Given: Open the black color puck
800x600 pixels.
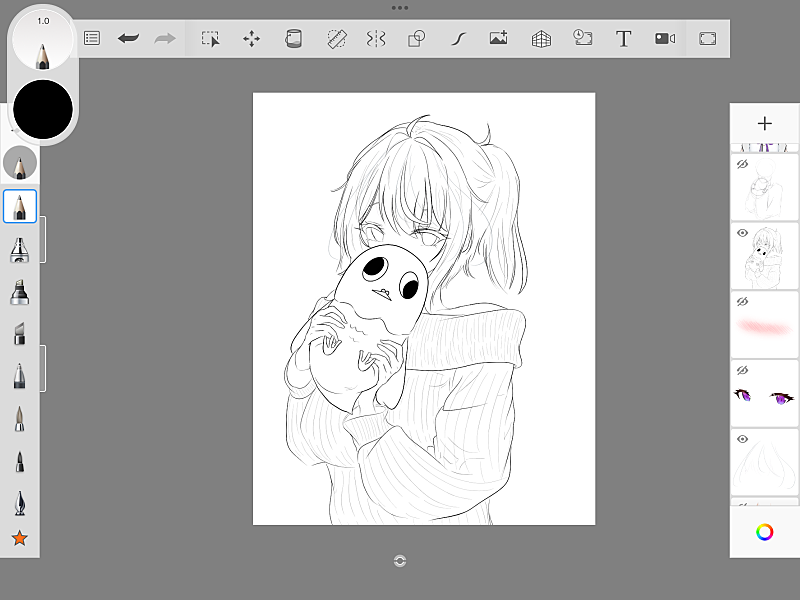Looking at the screenshot, I should (x=43, y=109).
